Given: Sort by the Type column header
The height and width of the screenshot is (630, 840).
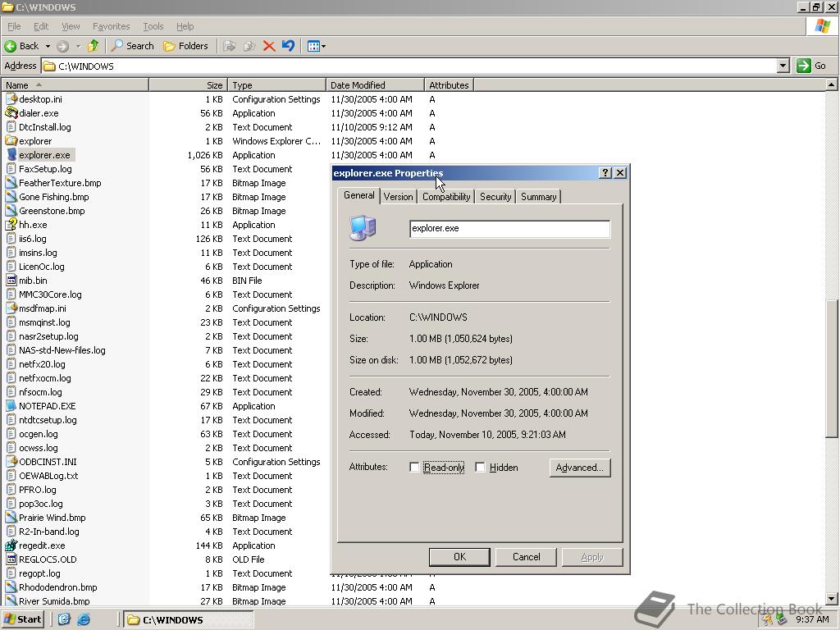Looking at the screenshot, I should [x=276, y=85].
